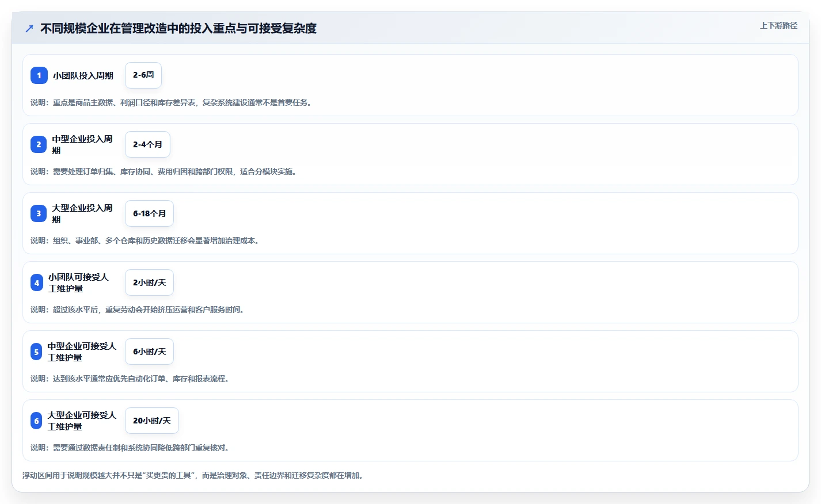Image resolution: width=821 pixels, height=504 pixels.
Task: Click the label 大型企业可接受人工维护量
Action: (x=82, y=421)
